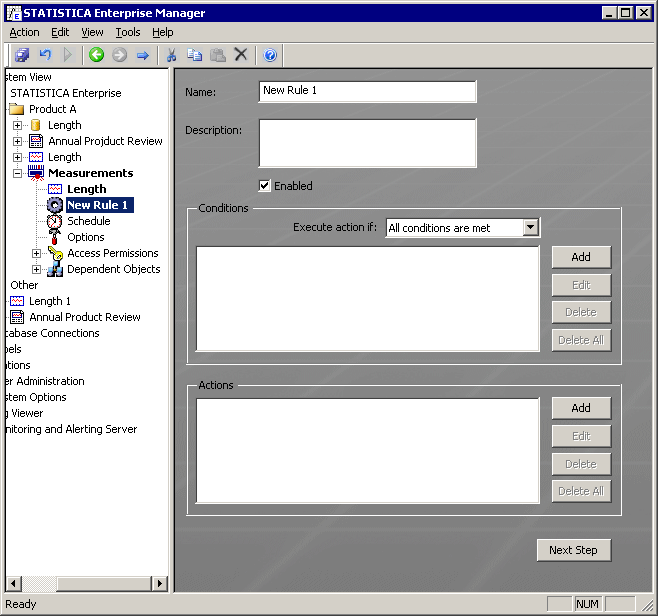Screen dimensions: 658x616
Task: Click the green Back navigation arrow
Action: coord(96,55)
